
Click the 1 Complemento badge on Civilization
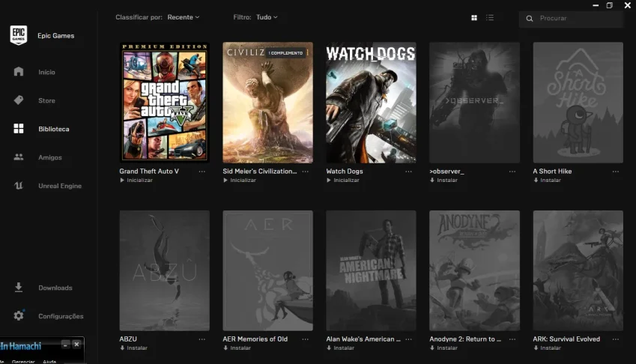click(x=285, y=53)
